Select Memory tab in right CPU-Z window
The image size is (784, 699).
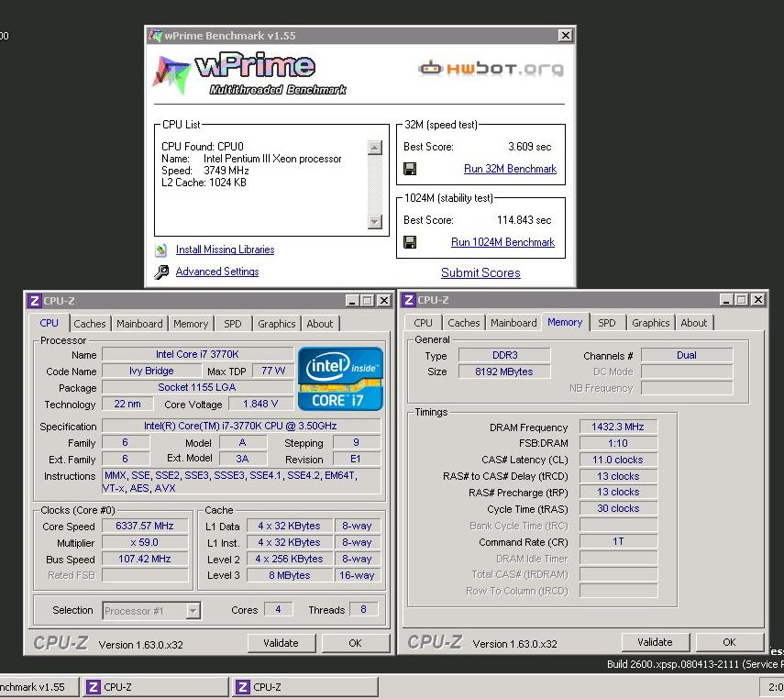click(565, 322)
